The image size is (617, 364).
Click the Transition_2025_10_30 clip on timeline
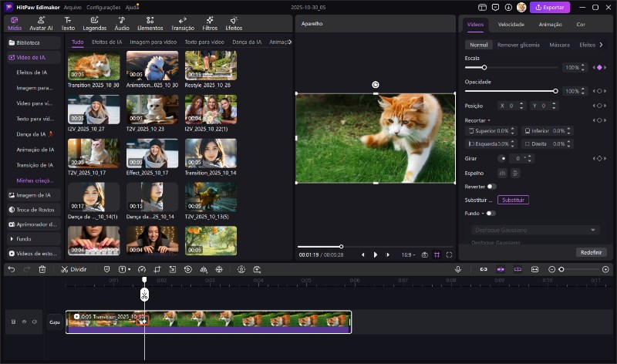tap(208, 322)
